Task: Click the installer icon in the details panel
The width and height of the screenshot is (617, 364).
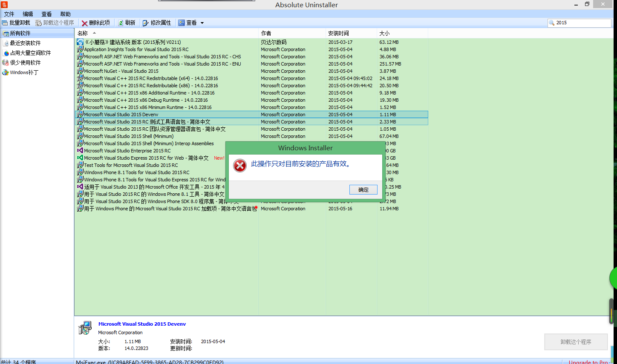Action: coord(85,328)
